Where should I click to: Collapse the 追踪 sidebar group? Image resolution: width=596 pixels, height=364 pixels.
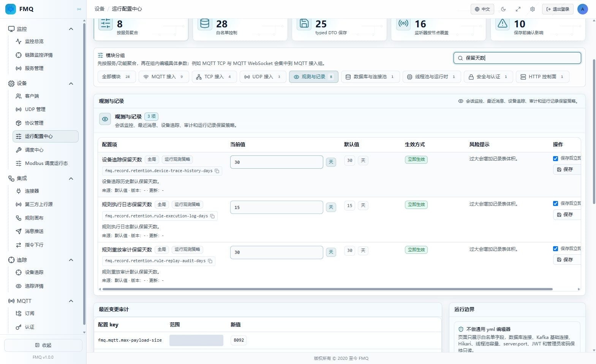click(71, 260)
